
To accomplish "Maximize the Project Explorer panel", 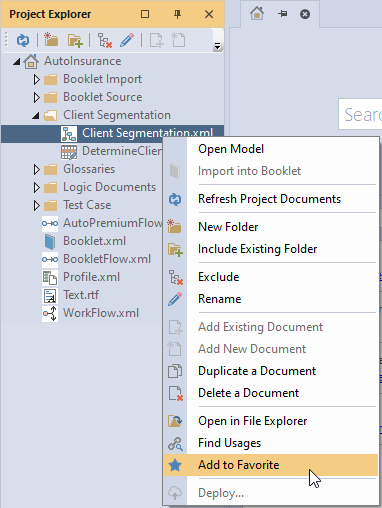I will 145,14.
